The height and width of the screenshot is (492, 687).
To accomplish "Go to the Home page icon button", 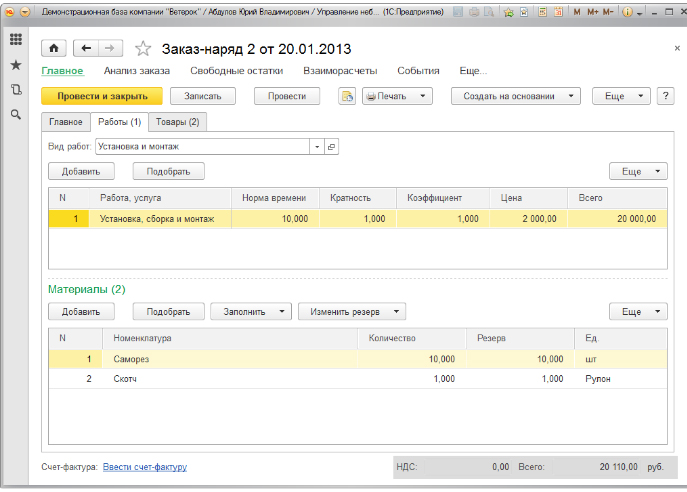I will tap(53, 48).
